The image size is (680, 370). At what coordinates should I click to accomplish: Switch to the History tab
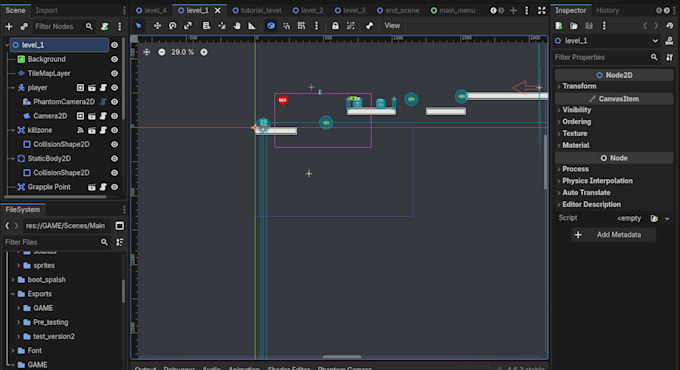point(608,10)
